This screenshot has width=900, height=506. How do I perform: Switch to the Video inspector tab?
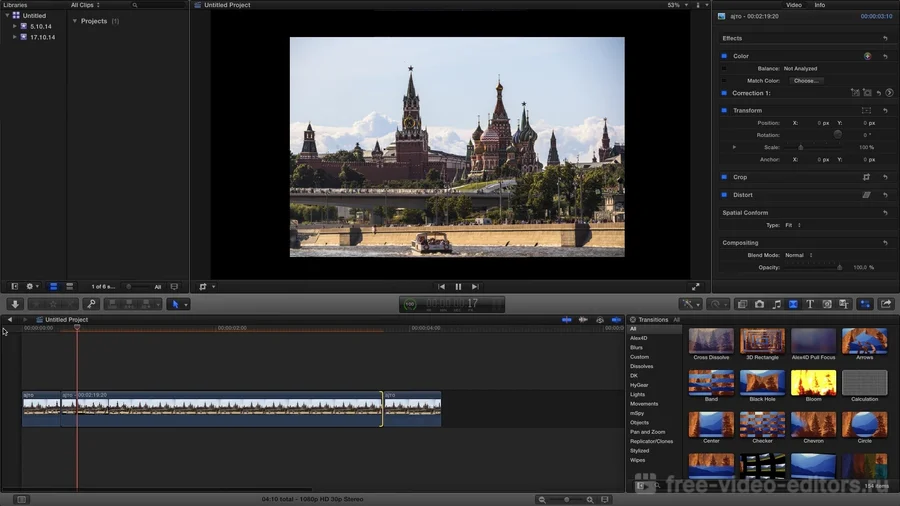tap(794, 5)
